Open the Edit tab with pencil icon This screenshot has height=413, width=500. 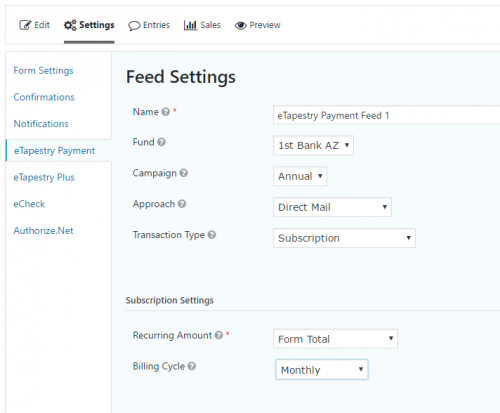(34, 25)
